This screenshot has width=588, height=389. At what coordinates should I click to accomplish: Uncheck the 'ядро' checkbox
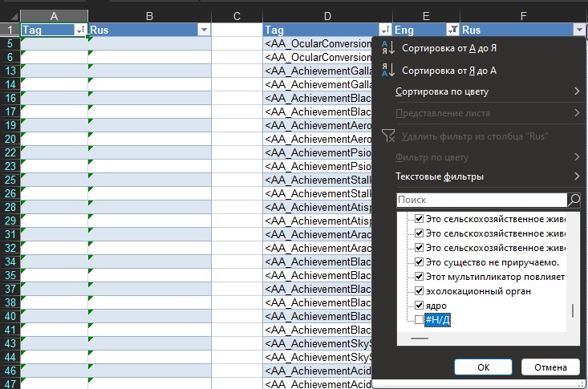(418, 306)
